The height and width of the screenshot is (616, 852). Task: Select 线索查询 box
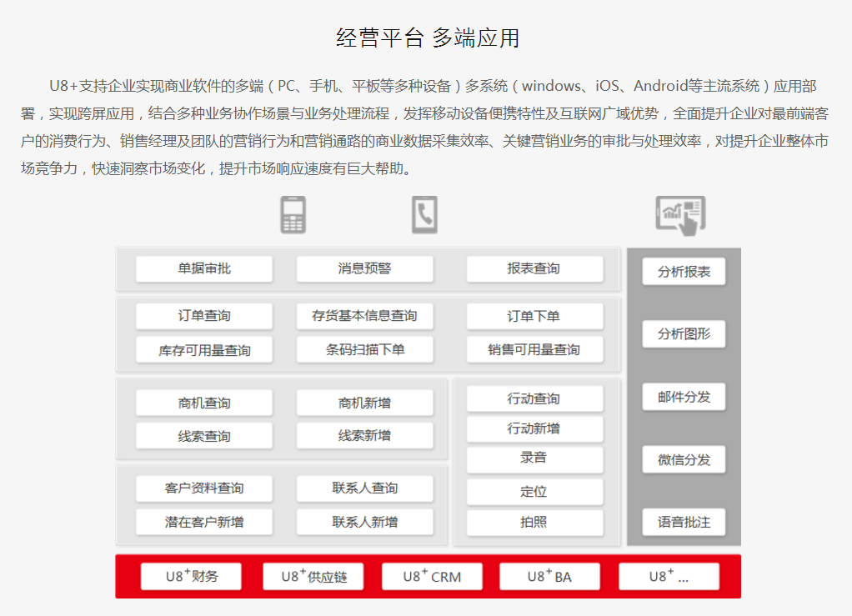click(204, 436)
